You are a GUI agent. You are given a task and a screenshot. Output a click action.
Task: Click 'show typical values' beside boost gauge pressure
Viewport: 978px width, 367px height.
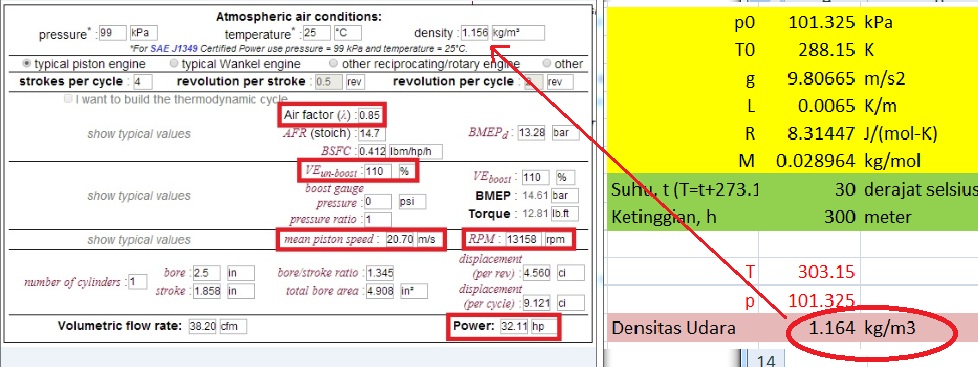click(138, 196)
